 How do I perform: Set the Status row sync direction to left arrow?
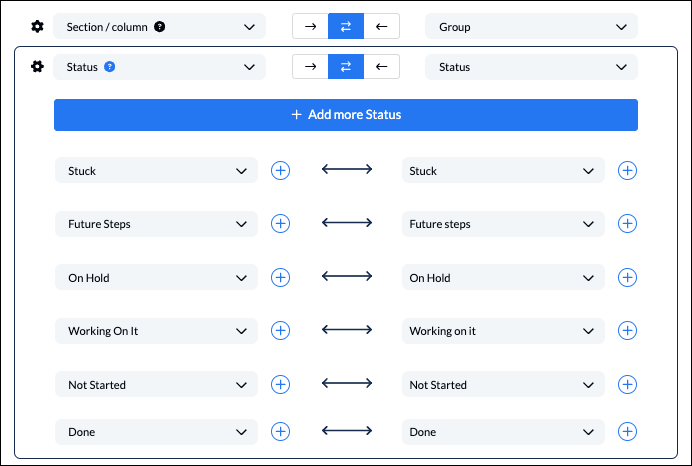point(382,67)
